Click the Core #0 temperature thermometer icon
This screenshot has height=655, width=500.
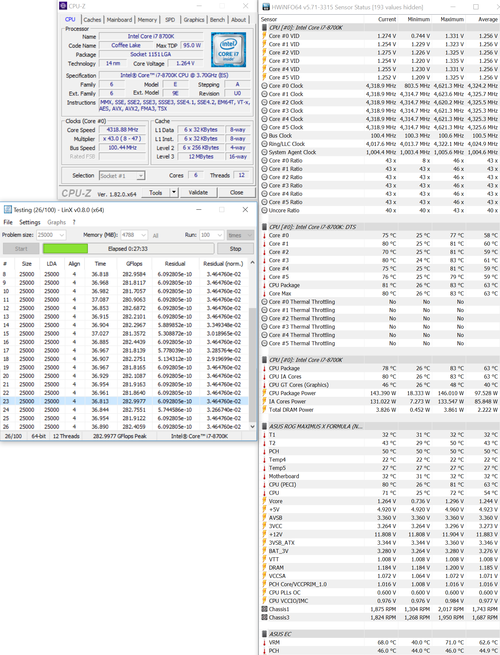point(264,235)
